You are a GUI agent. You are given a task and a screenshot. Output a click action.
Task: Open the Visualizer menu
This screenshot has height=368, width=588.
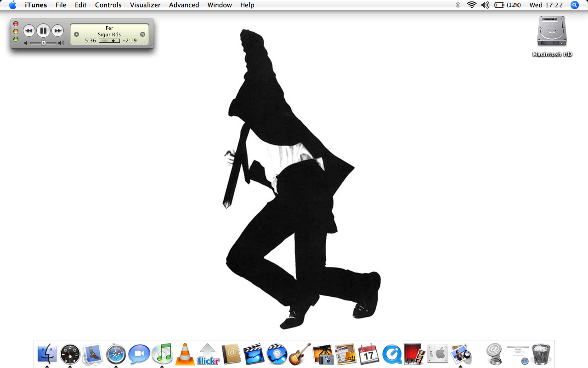pyautogui.click(x=145, y=5)
